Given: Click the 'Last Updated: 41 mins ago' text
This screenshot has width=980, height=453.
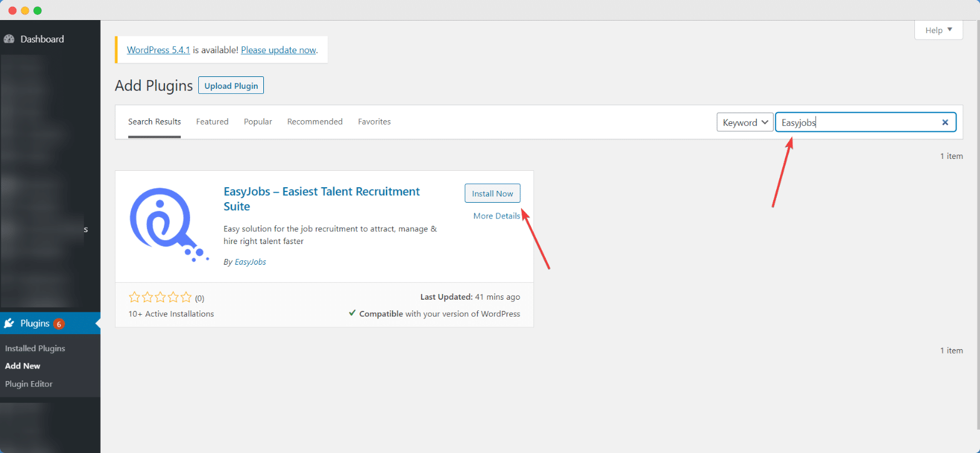Looking at the screenshot, I should (x=470, y=297).
